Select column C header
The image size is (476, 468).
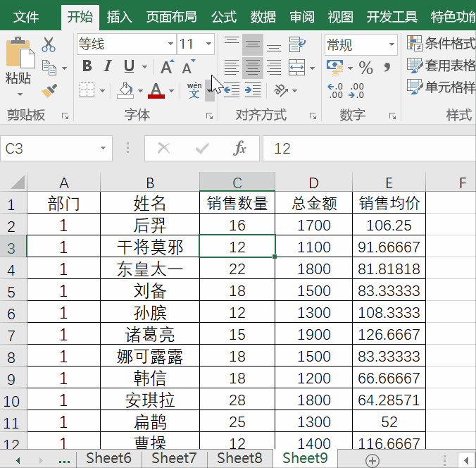(x=237, y=183)
